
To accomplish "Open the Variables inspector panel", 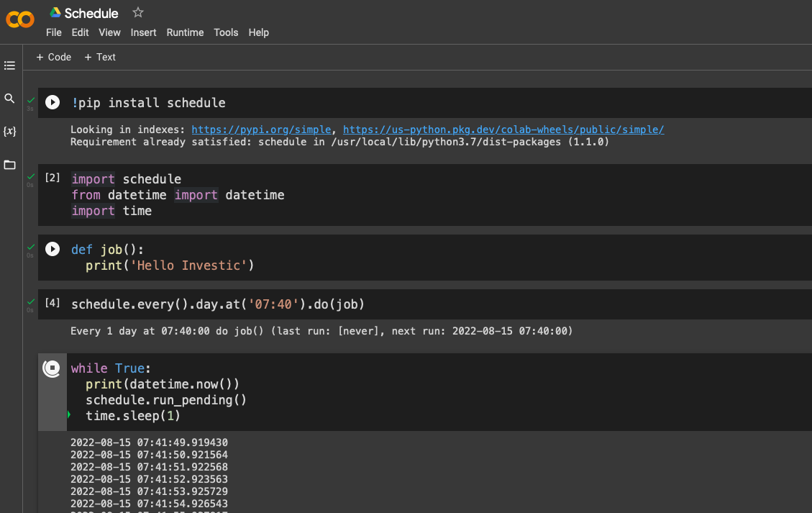I will point(9,132).
